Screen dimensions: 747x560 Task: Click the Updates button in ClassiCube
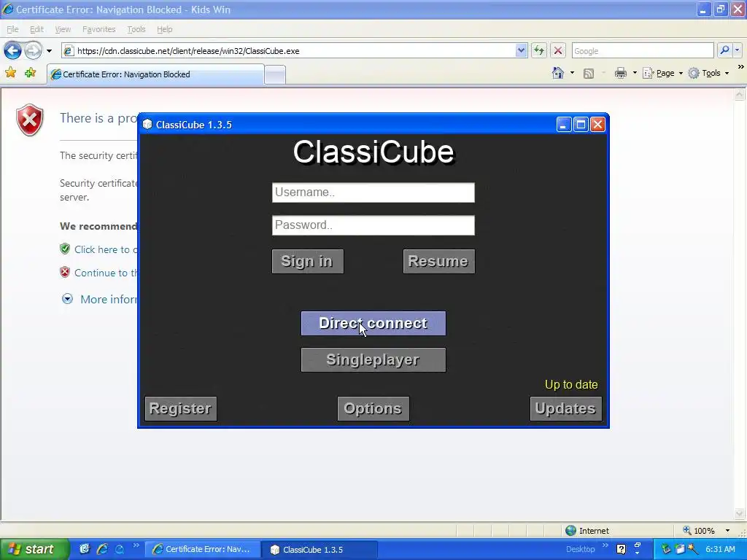[x=565, y=408]
